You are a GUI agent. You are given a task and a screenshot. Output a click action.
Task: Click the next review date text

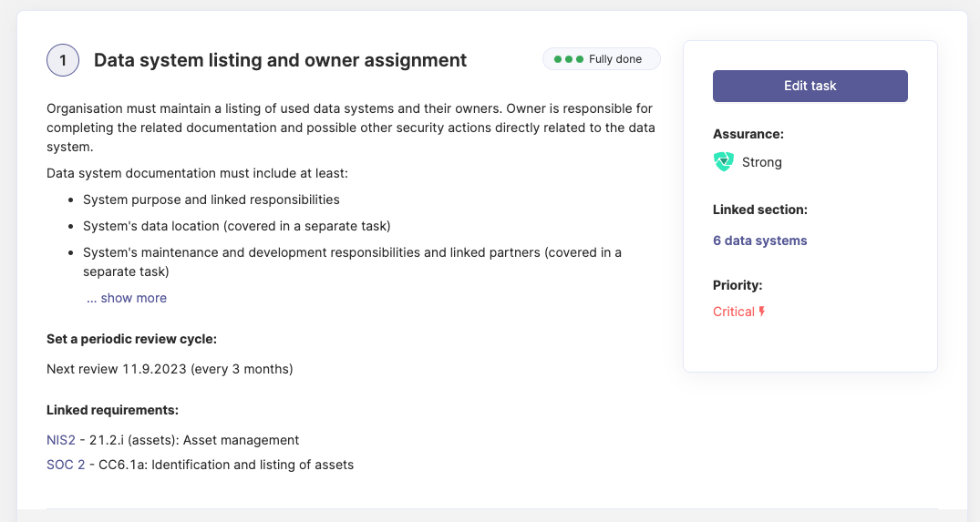coord(170,369)
